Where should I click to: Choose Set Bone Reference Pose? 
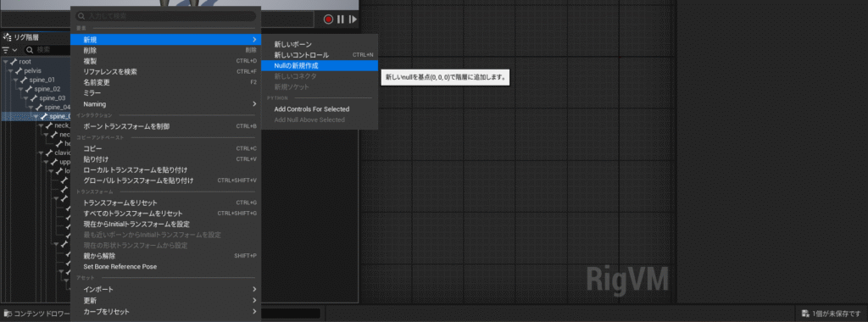[165, 267]
